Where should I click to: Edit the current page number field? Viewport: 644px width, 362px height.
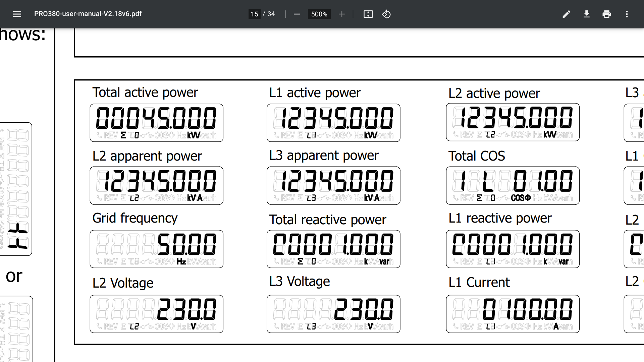pyautogui.click(x=255, y=14)
